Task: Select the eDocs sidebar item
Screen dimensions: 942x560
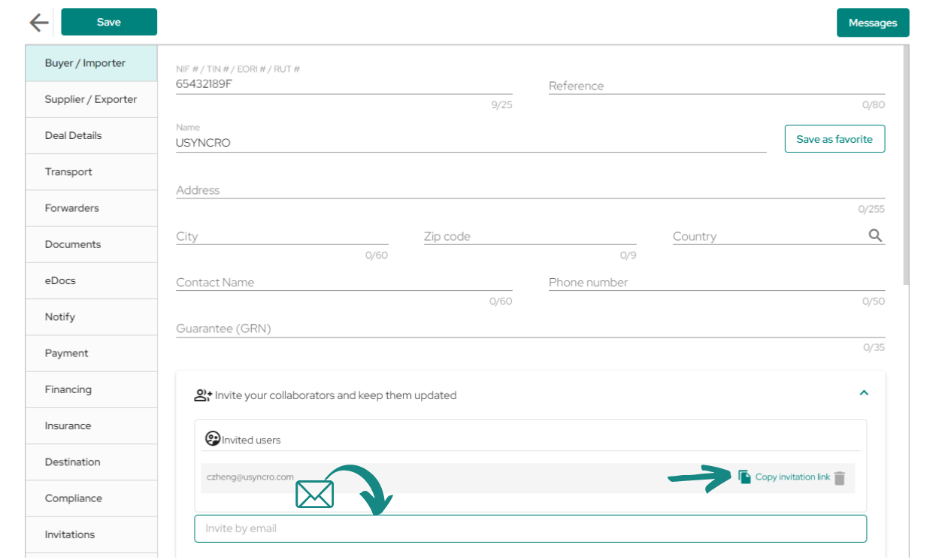Action: tap(91, 280)
